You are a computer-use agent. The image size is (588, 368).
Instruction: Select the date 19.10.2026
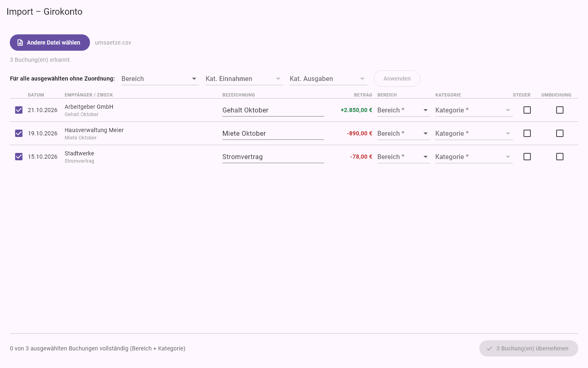pos(42,133)
